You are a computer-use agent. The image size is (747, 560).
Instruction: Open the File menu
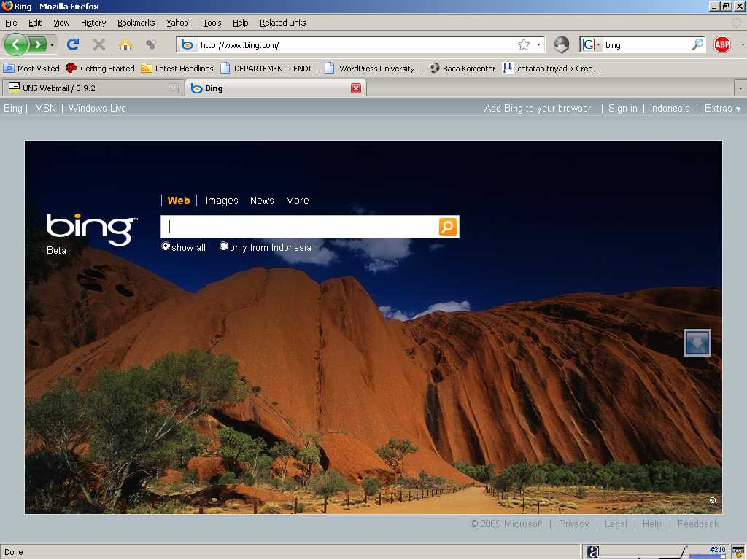coord(11,23)
